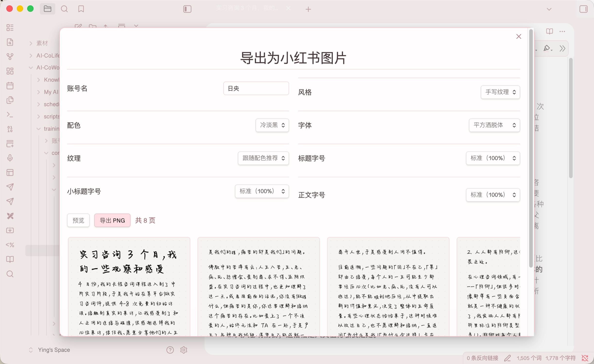Open the canvas grid ribbon icon

coord(10,71)
